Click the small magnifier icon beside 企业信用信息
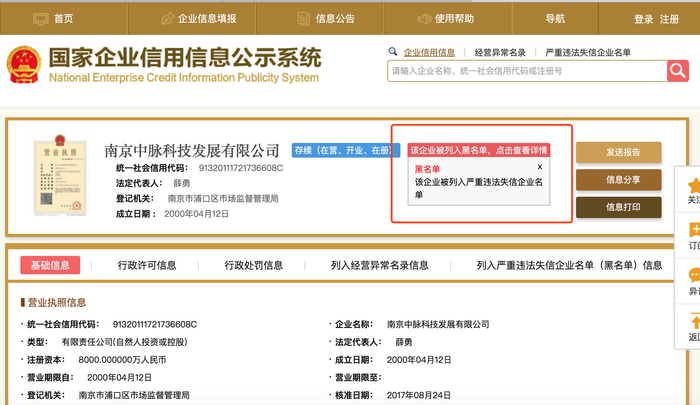The height and width of the screenshot is (405, 700). 393,52
